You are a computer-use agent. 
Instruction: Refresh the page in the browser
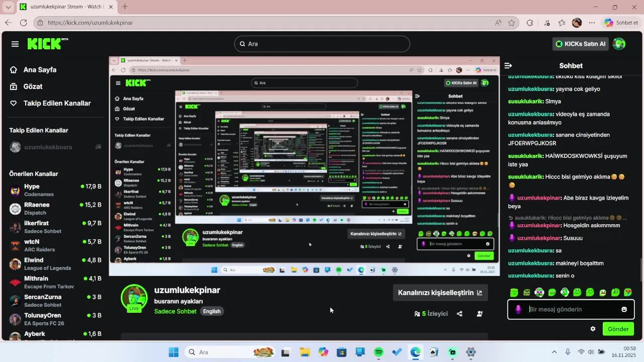coord(23,23)
